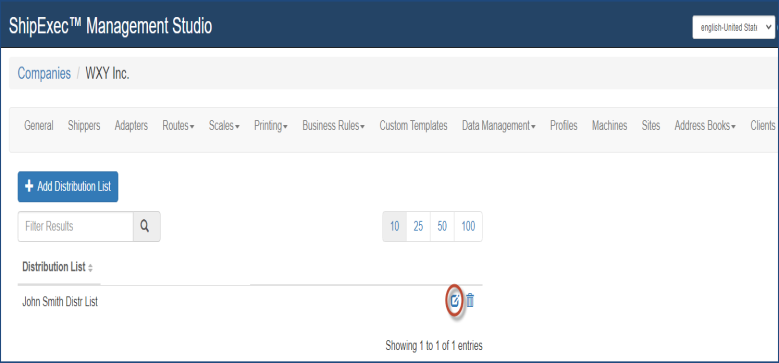Open the language selector dropdown
This screenshot has height=363, width=779.
tap(733, 28)
